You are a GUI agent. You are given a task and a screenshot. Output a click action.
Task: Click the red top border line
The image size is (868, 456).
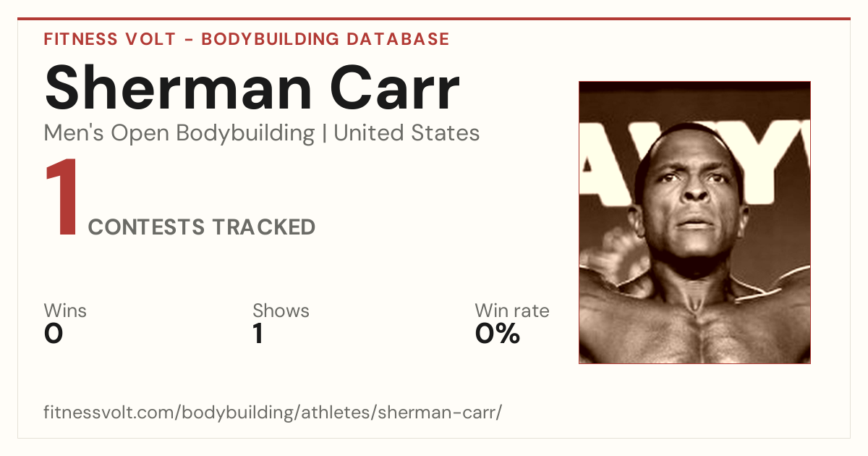point(434,19)
